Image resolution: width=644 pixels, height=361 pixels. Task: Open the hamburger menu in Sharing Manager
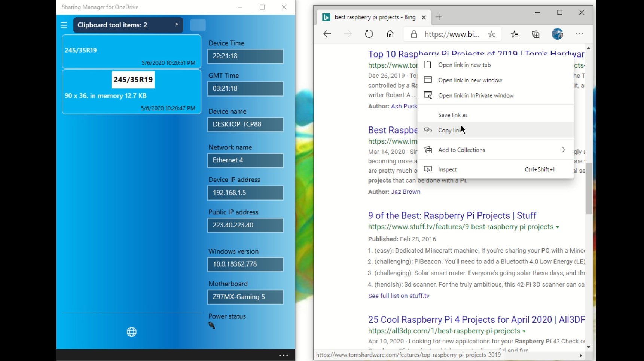click(x=64, y=25)
